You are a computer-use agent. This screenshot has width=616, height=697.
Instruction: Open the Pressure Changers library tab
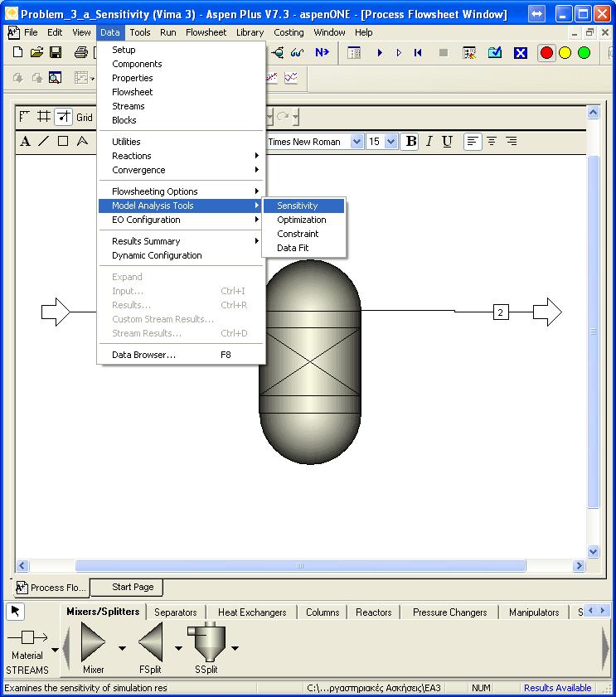click(x=449, y=612)
